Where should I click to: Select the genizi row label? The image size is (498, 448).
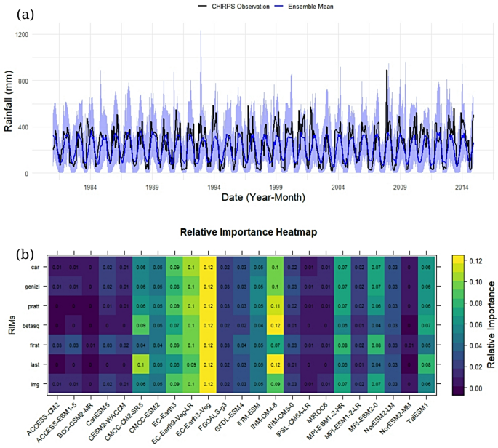32,287
